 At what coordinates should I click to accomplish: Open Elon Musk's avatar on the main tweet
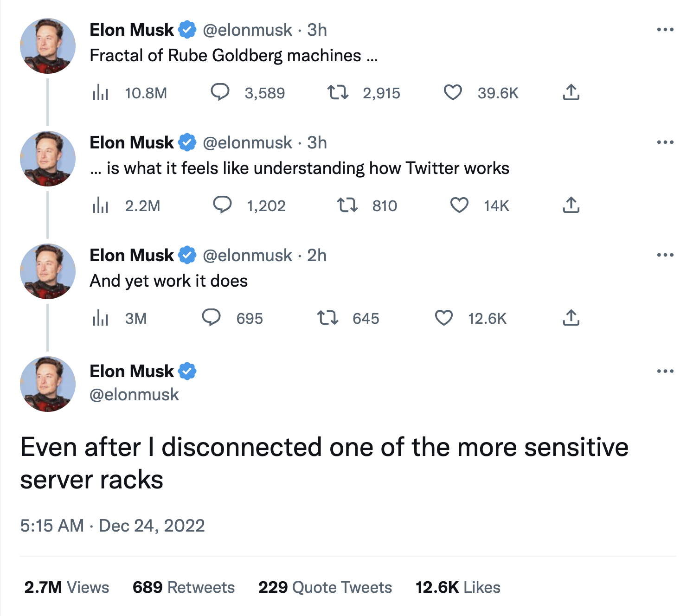pos(48,384)
